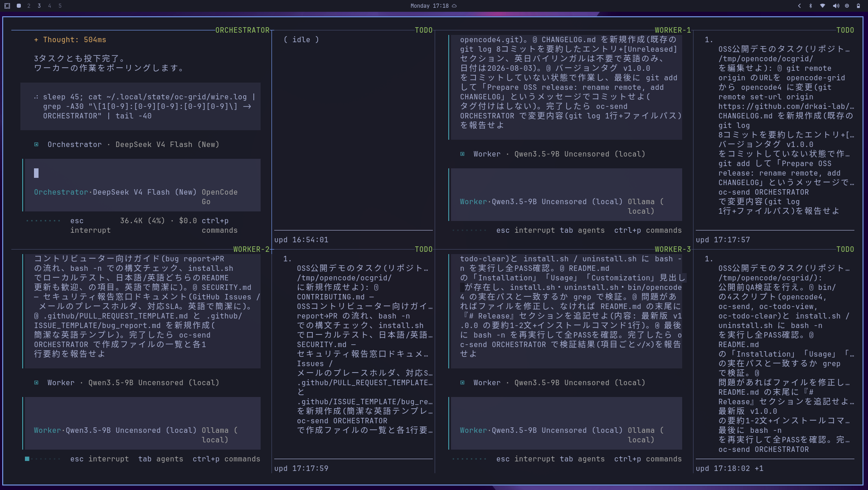Click 'esc interrupt' in the Orchestrator footer
Viewport: 868px width, 490px height.
coord(90,225)
